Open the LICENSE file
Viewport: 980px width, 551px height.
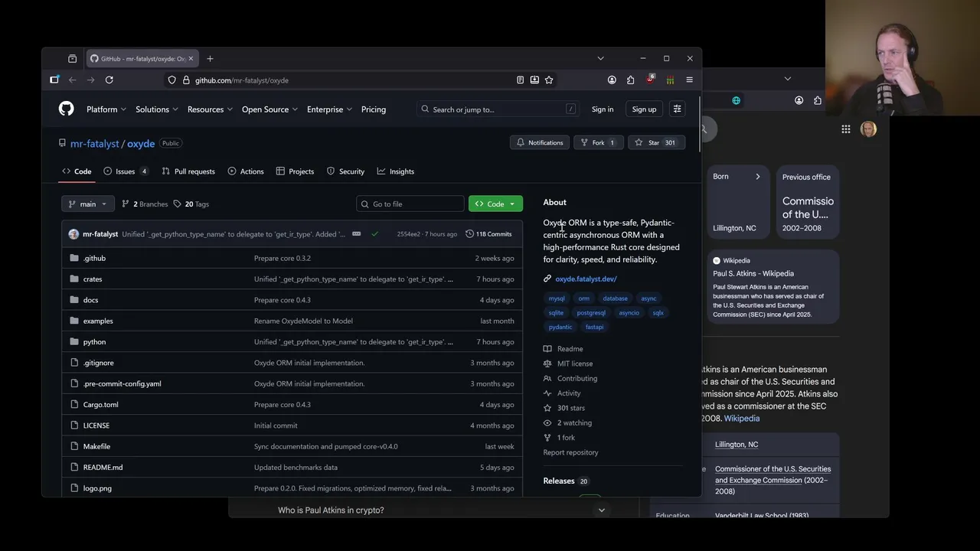click(96, 425)
